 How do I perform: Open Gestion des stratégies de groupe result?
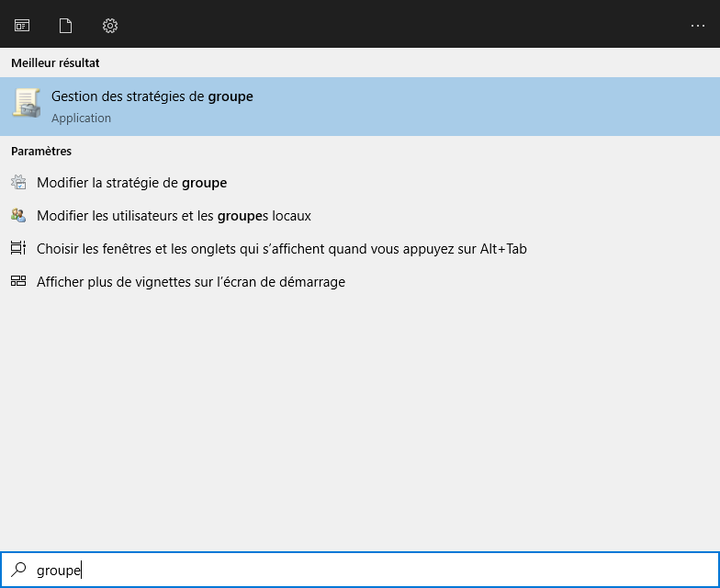pyautogui.click(x=152, y=96)
